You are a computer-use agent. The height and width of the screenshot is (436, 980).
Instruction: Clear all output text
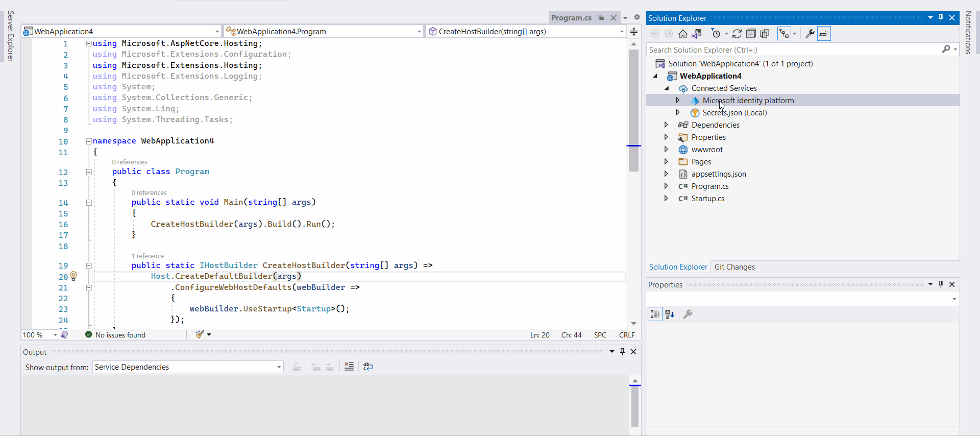click(349, 367)
